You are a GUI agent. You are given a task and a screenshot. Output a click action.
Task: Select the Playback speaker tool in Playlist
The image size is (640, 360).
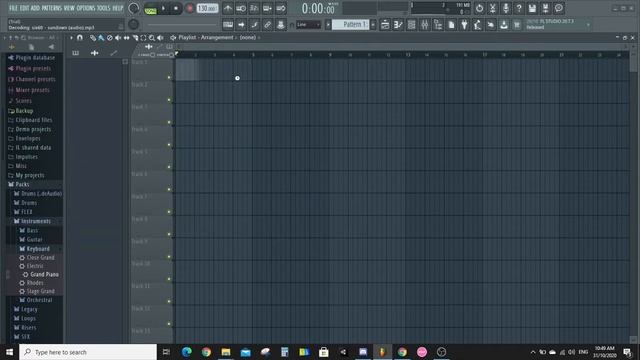[x=160, y=38]
